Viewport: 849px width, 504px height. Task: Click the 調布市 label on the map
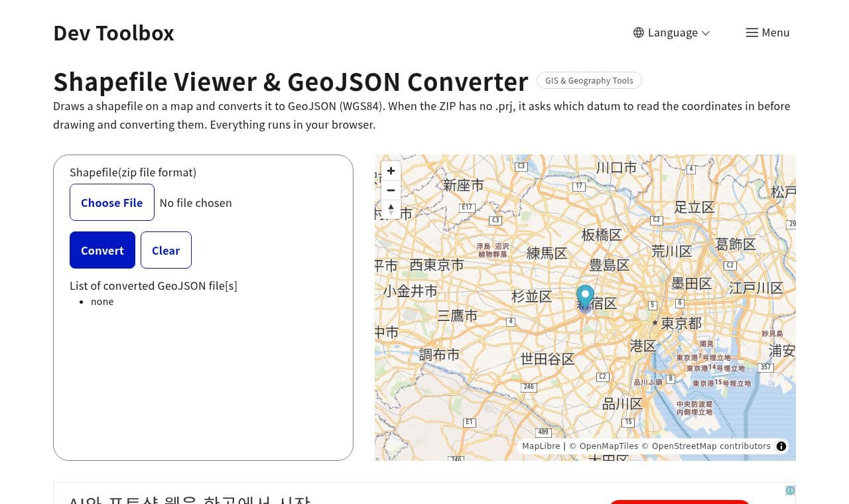click(x=439, y=355)
